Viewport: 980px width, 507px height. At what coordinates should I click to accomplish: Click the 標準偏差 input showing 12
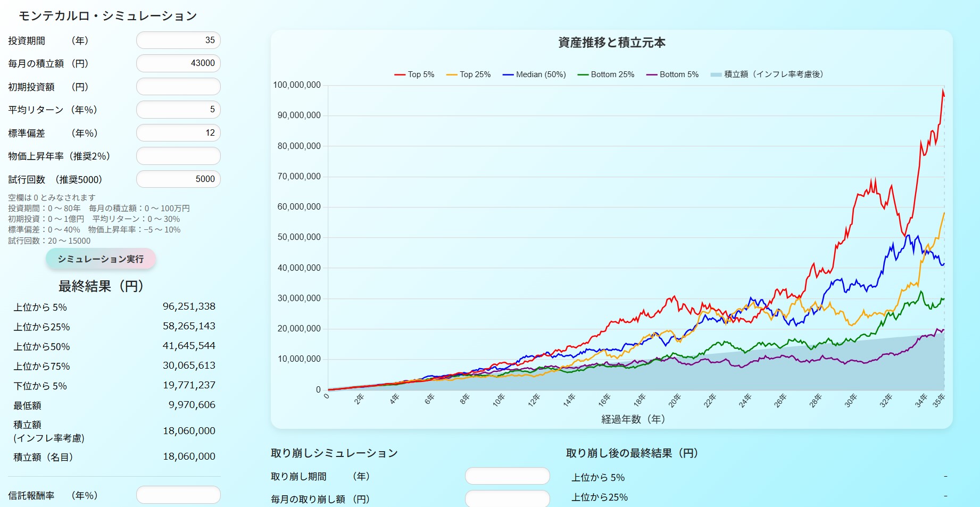point(178,133)
